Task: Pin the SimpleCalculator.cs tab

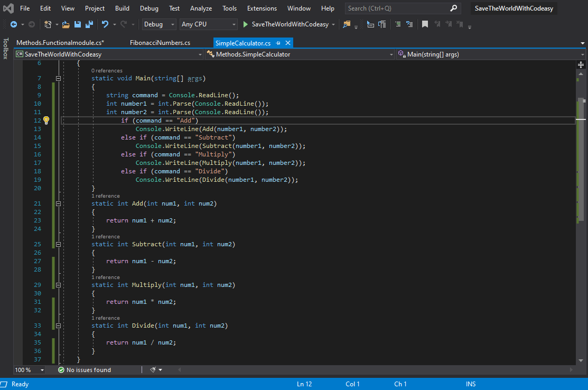Action: tap(278, 43)
